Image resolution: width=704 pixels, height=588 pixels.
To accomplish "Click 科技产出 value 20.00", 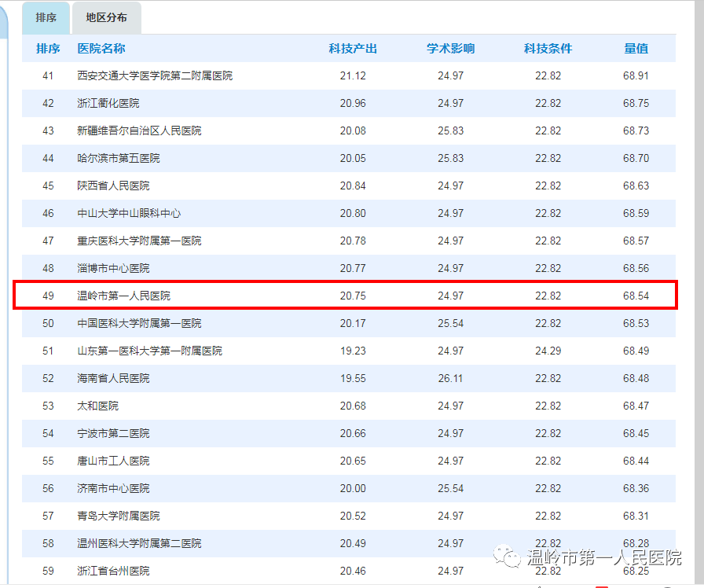I will point(353,488).
